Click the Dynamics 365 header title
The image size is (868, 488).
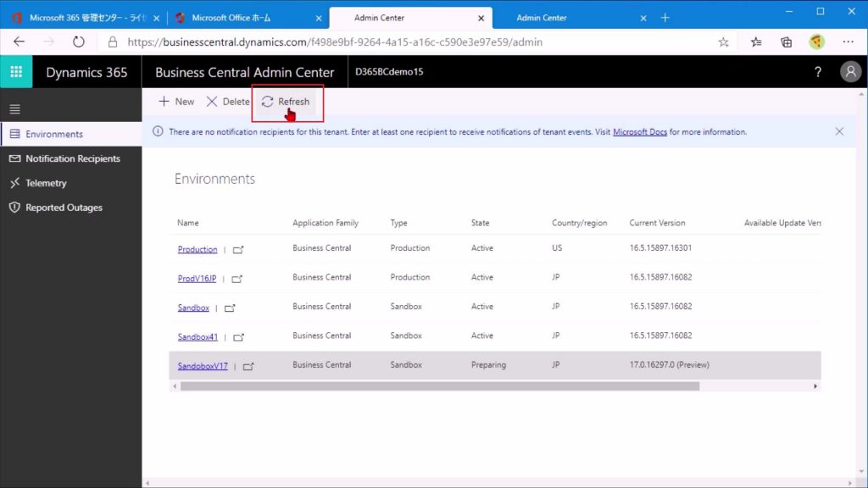click(x=86, y=73)
